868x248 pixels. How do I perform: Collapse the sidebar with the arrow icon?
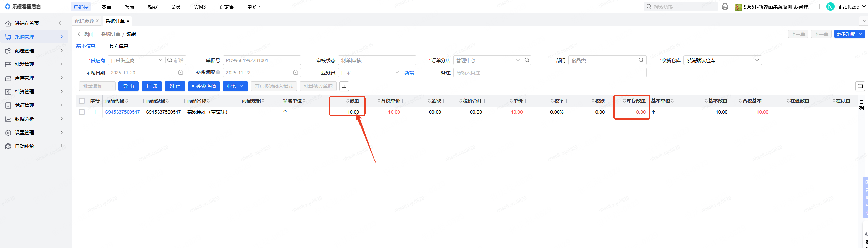(x=61, y=23)
